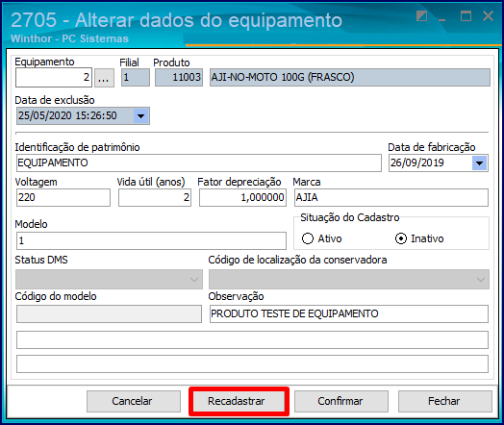Click the Filial field

[136, 78]
